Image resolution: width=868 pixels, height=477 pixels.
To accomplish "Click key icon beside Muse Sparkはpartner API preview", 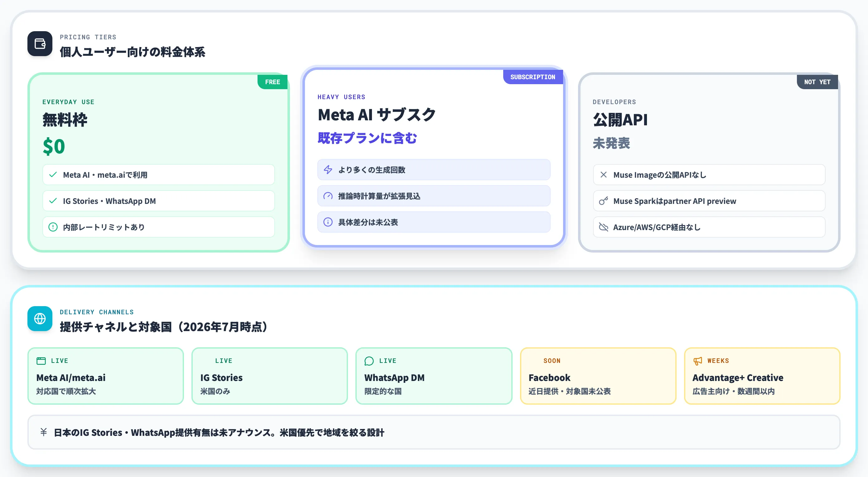I will coord(604,201).
